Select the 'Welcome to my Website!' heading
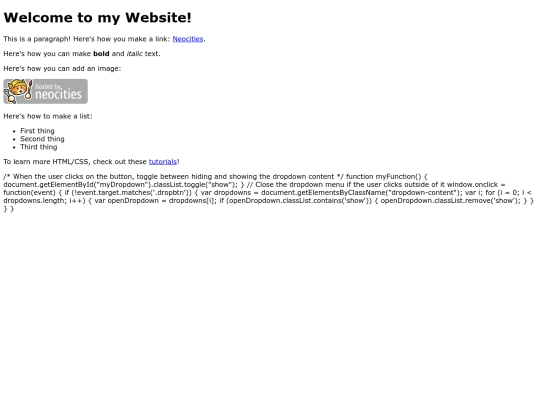The height and width of the screenshot is (405, 540). tap(97, 18)
